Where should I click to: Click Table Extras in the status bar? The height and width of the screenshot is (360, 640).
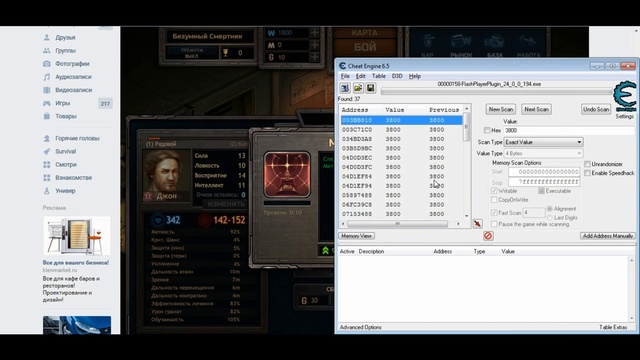coord(613,327)
